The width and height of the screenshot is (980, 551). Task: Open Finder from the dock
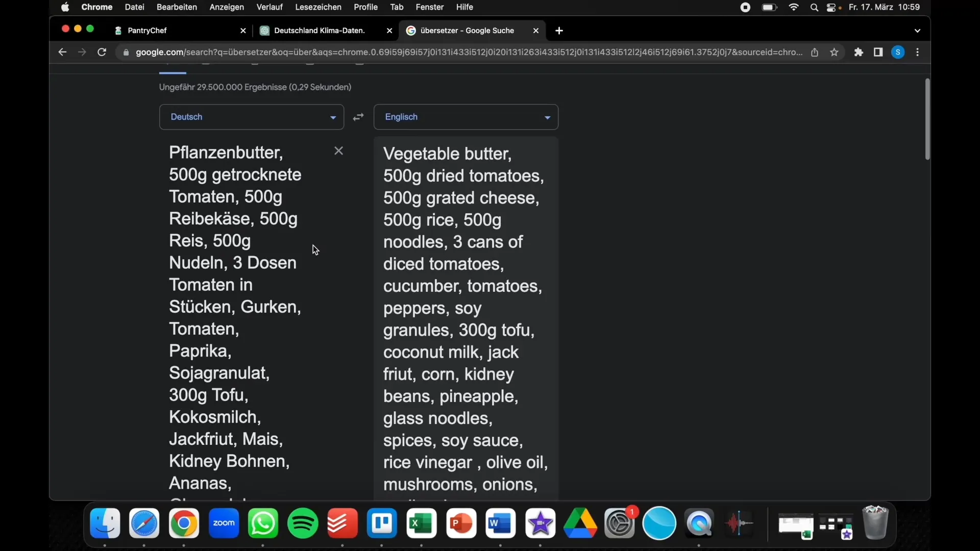[x=105, y=523]
